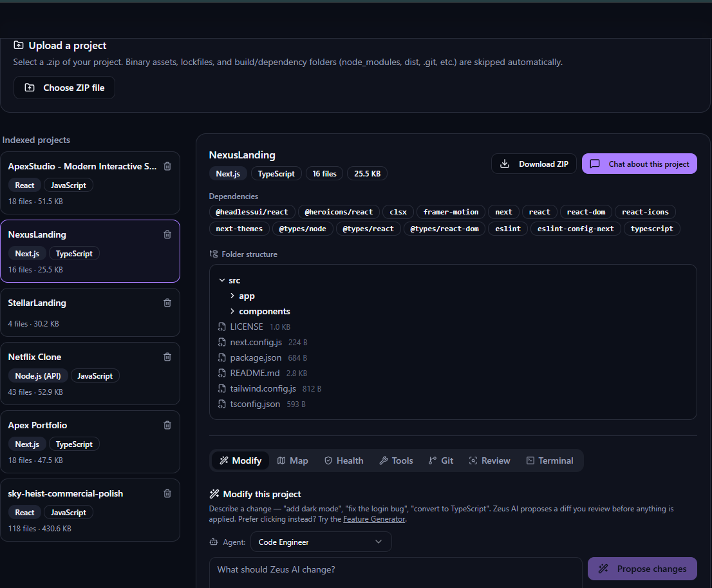This screenshot has height=588, width=712.
Task: Open next.config.js in folder tree
Action: click(256, 342)
